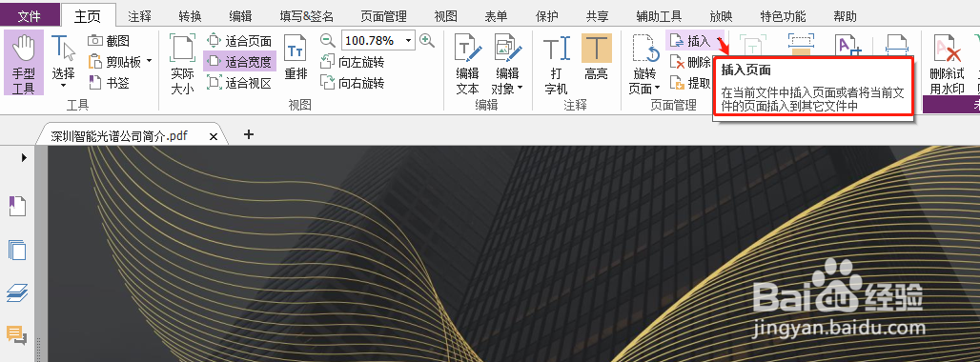Switch to the 注释 (Comment) tab

click(x=139, y=17)
